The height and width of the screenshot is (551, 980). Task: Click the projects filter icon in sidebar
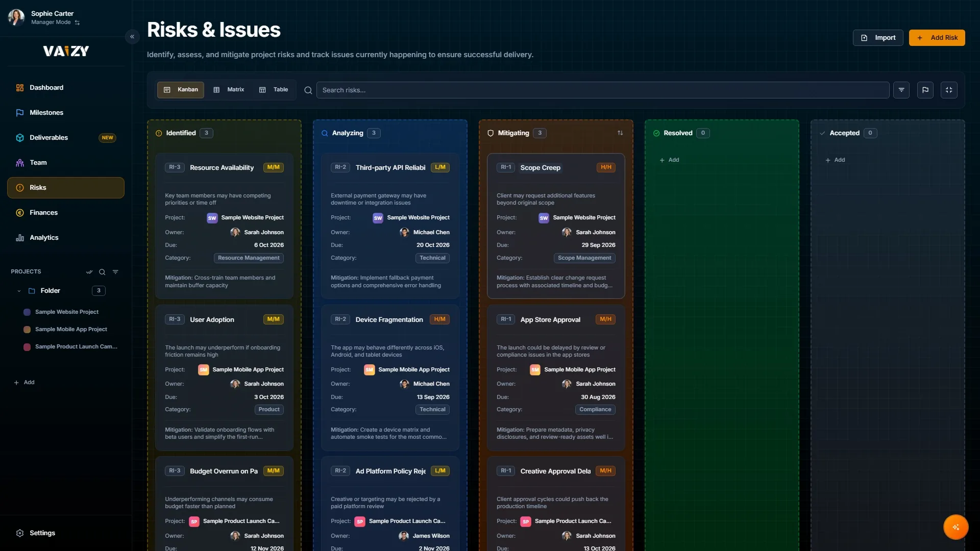(115, 272)
